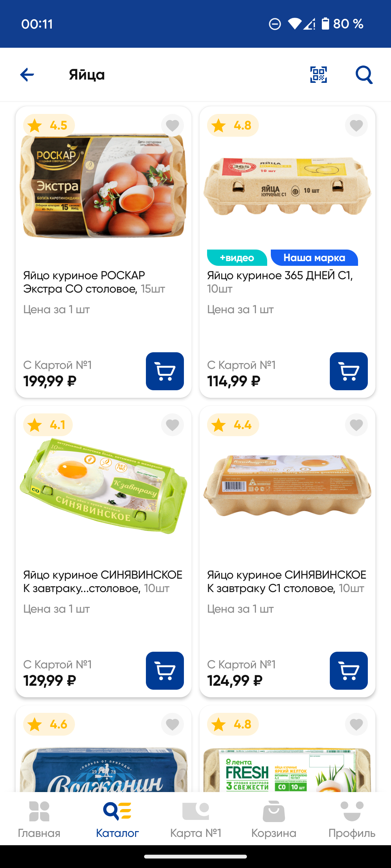Screen dimensions: 391x868
Task: Open the QR code scanner
Action: 319,75
